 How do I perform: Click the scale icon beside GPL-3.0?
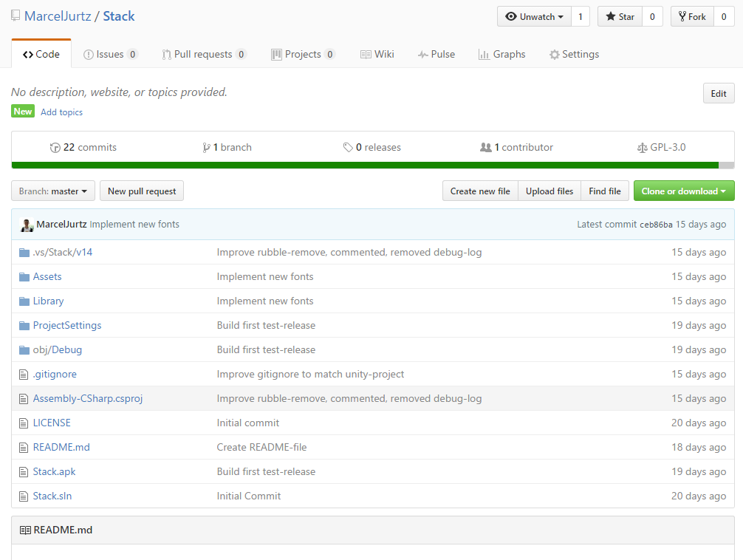pos(642,148)
